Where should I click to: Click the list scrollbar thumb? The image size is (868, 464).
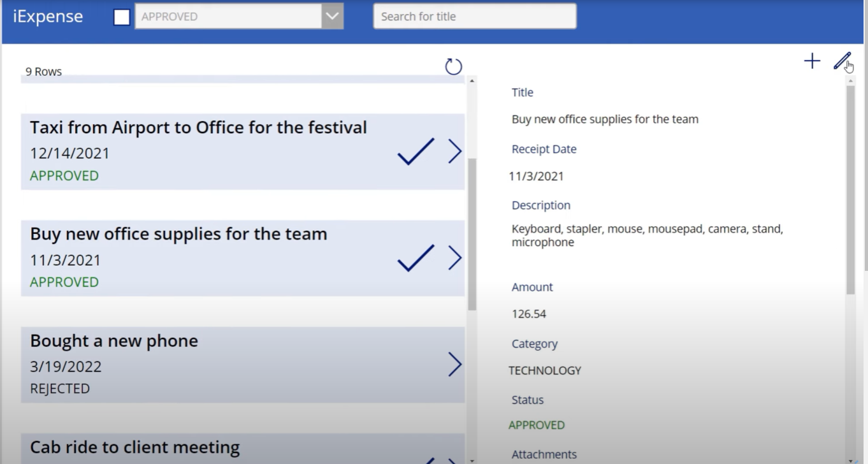(472, 234)
